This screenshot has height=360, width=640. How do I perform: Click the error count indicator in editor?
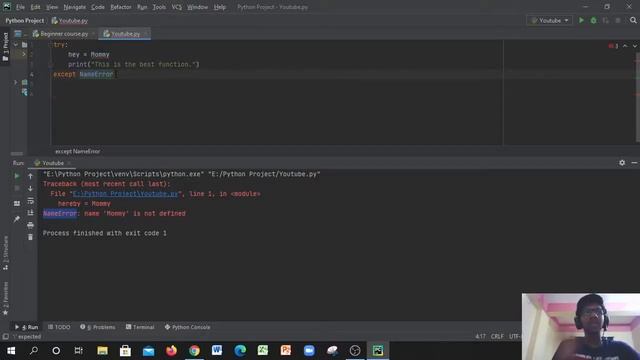(613, 46)
